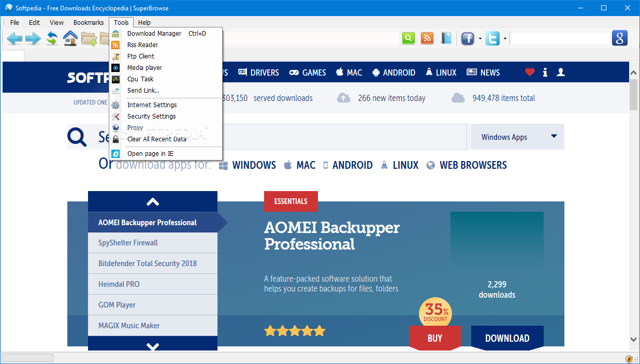
Task: Expand the Twitter button dropdown arrow
Action: click(x=505, y=39)
